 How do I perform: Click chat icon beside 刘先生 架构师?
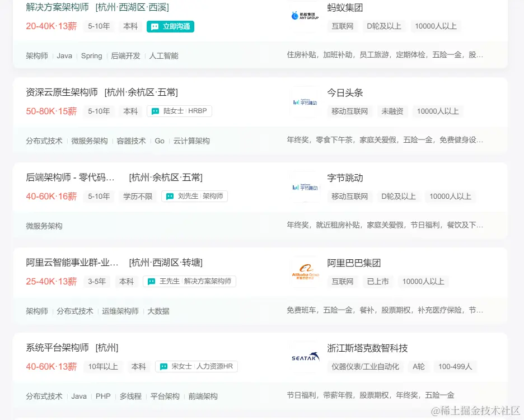(x=170, y=197)
